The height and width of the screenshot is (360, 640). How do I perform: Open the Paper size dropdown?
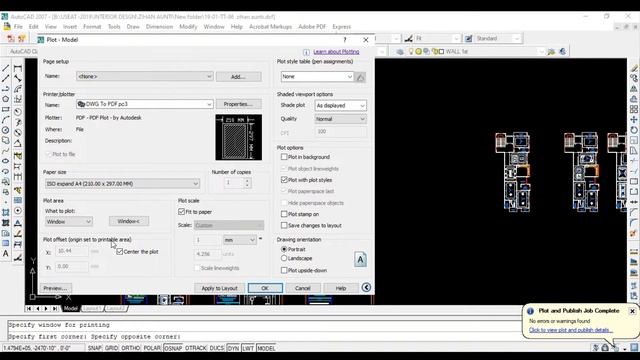pos(122,184)
